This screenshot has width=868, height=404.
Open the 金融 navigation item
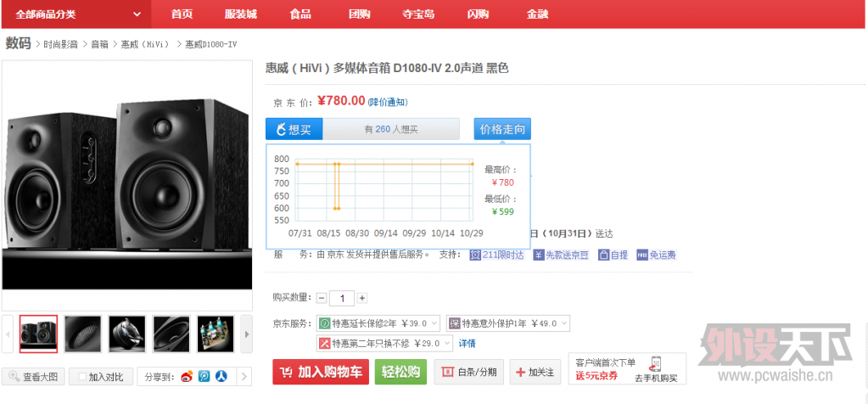tap(537, 14)
